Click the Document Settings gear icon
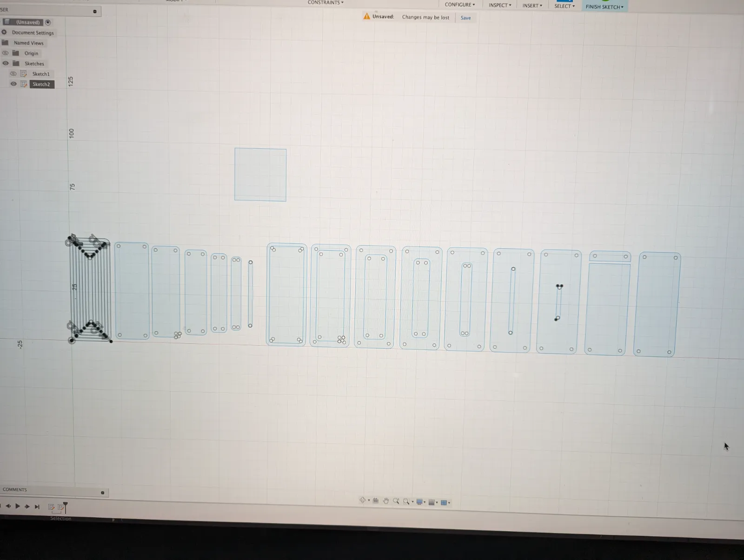This screenshot has width=744, height=560. coord(4,32)
